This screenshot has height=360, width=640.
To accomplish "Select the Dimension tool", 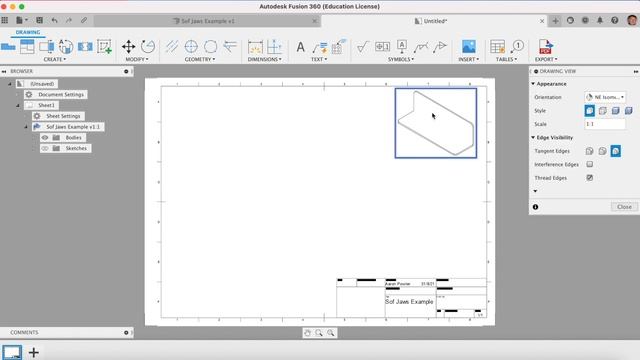I will point(255,47).
